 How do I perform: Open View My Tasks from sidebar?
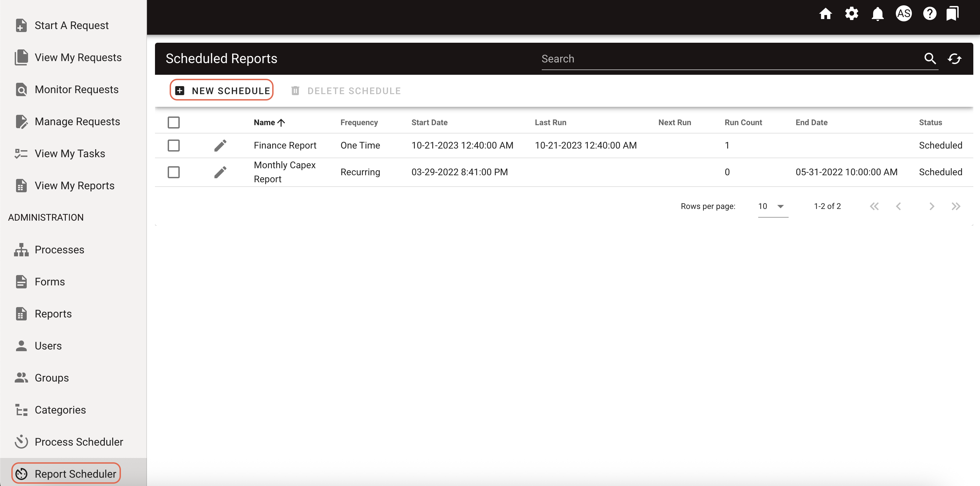(69, 153)
